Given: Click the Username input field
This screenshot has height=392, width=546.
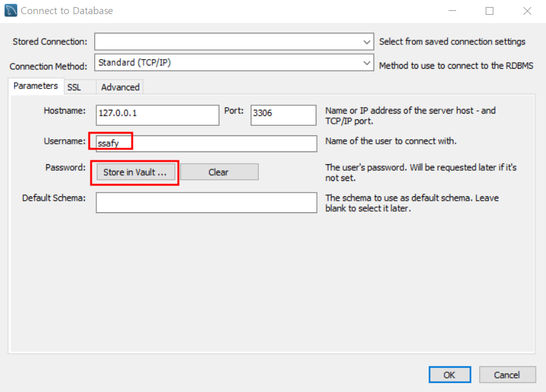Looking at the screenshot, I should pos(206,144).
